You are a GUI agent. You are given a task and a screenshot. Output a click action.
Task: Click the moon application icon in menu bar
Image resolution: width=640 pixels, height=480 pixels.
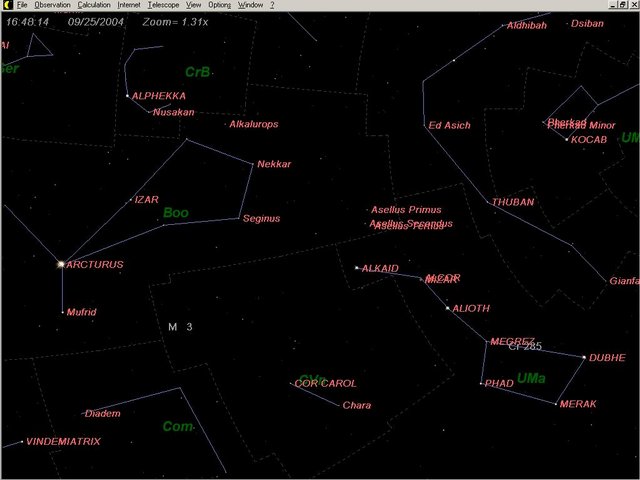8,5
